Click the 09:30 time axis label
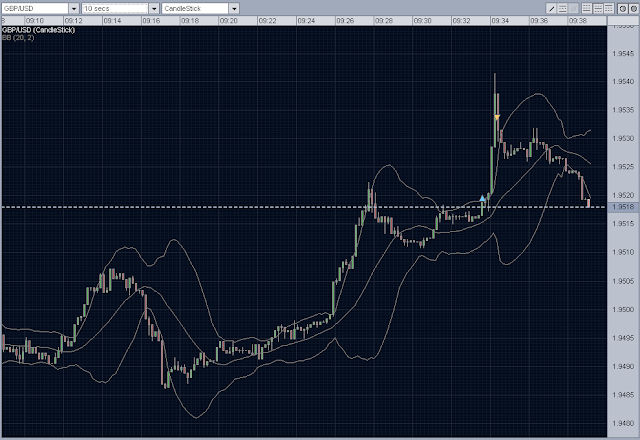The image size is (640, 440). (x=422, y=20)
